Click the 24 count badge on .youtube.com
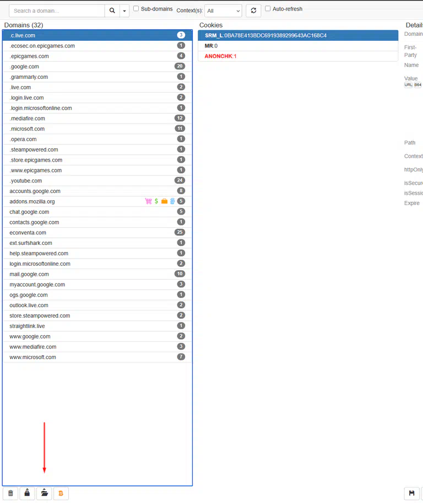 [x=180, y=180]
